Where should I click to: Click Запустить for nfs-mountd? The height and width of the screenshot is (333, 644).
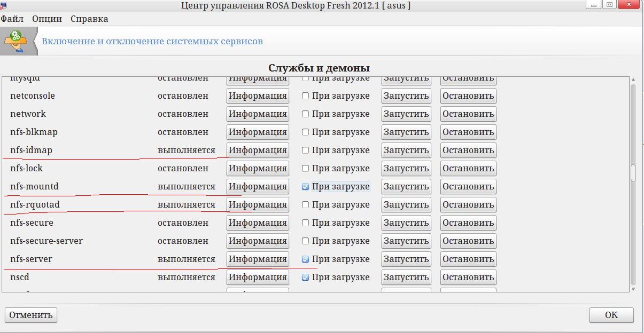[x=406, y=187]
